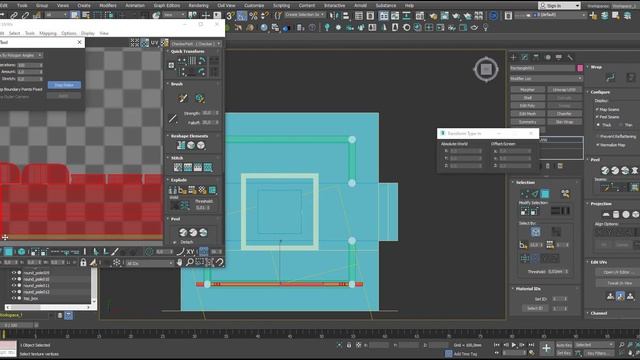Click the Play Animation button
This screenshot has width=640, height=360.
point(514,345)
